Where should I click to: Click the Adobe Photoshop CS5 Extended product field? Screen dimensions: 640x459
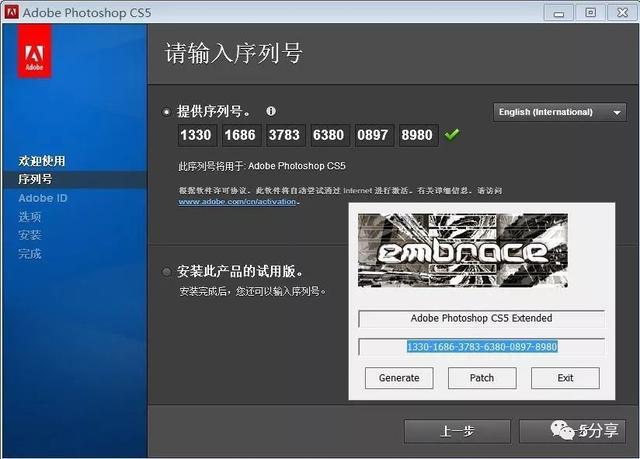[482, 318]
